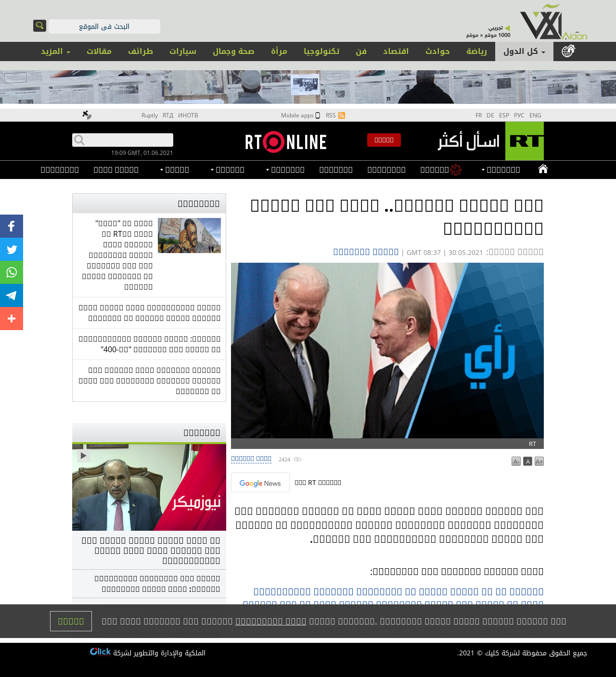Go to RT home via house icon

tap(543, 169)
